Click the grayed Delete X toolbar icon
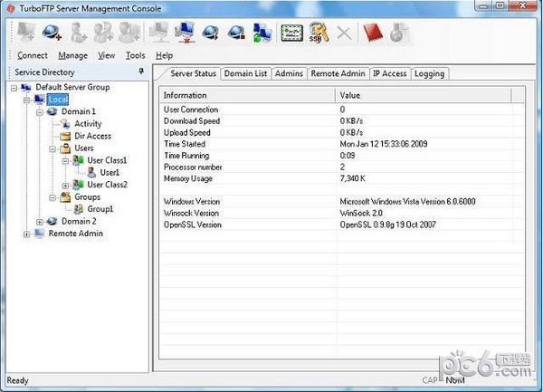The height and width of the screenshot is (392, 543). click(344, 33)
